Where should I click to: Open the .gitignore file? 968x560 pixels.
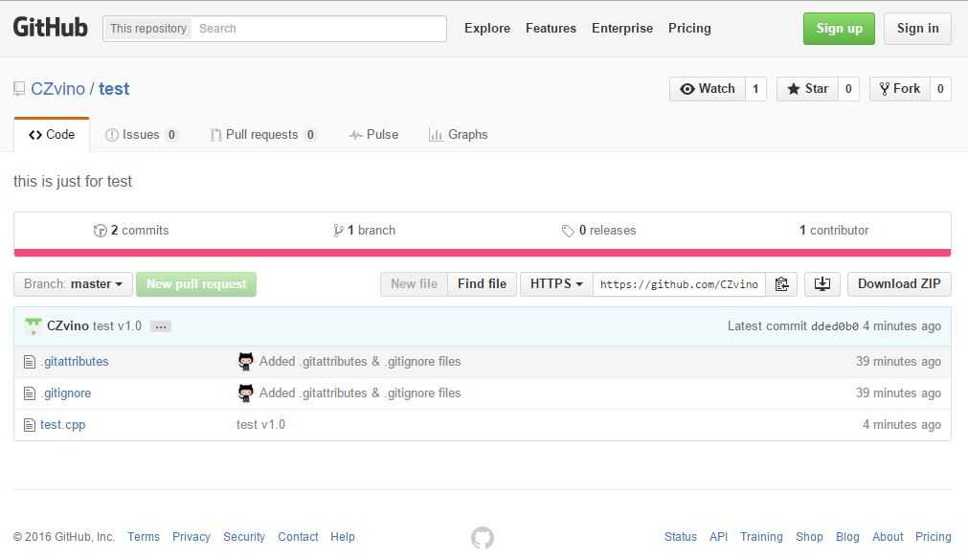[x=66, y=393]
